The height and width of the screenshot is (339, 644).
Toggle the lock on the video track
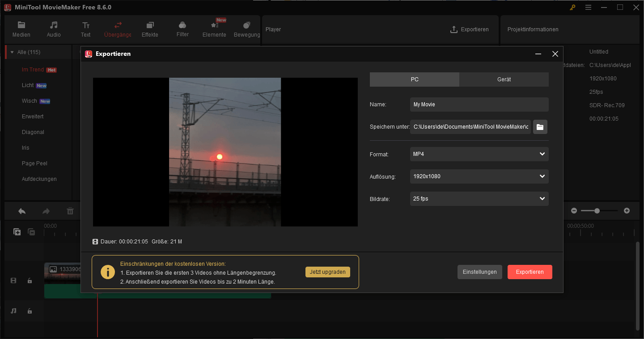pyautogui.click(x=30, y=280)
